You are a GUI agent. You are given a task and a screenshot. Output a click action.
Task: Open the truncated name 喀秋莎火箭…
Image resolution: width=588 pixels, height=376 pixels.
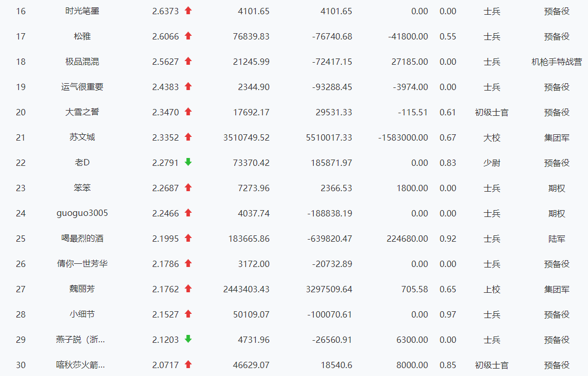80,365
